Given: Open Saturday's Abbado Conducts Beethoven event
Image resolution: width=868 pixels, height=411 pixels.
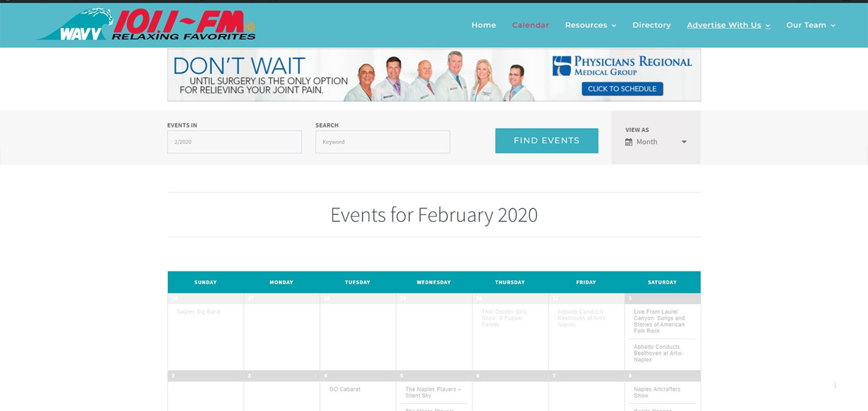Looking at the screenshot, I should tap(659, 353).
